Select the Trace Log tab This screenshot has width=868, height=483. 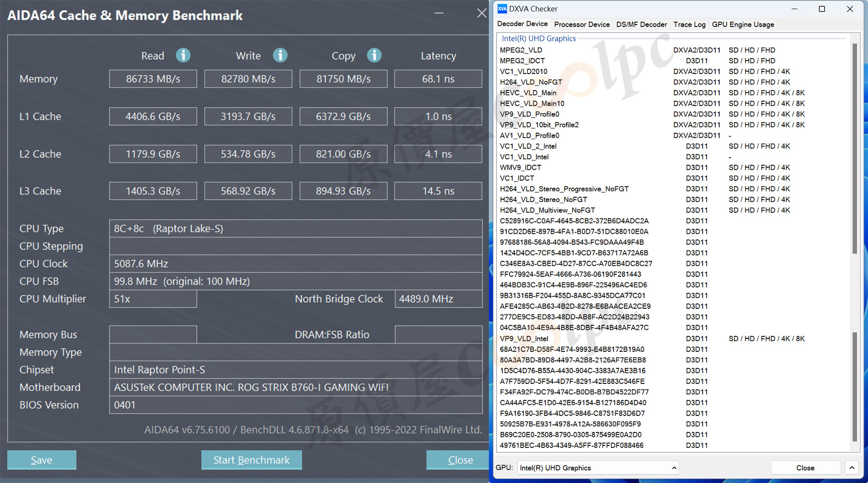pyautogui.click(x=689, y=25)
